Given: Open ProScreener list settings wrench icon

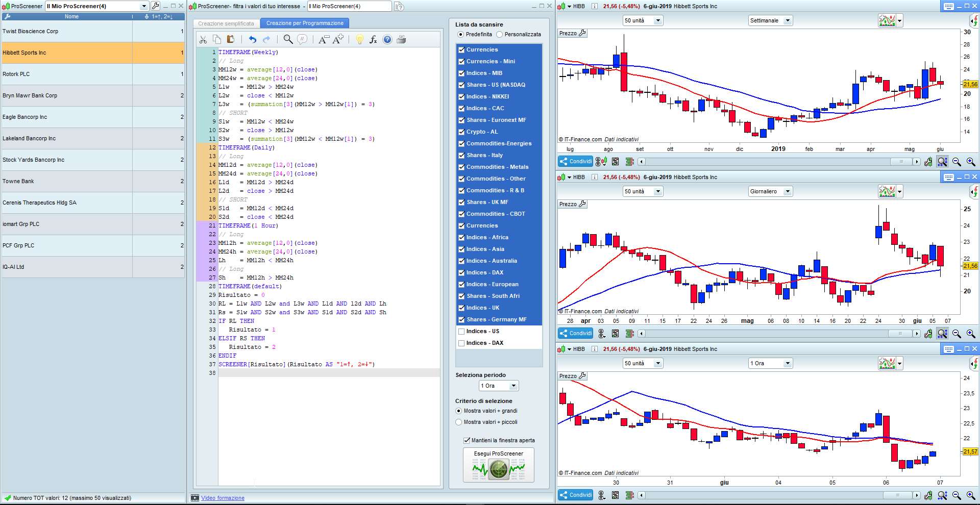Looking at the screenshot, I should pyautogui.click(x=156, y=6).
